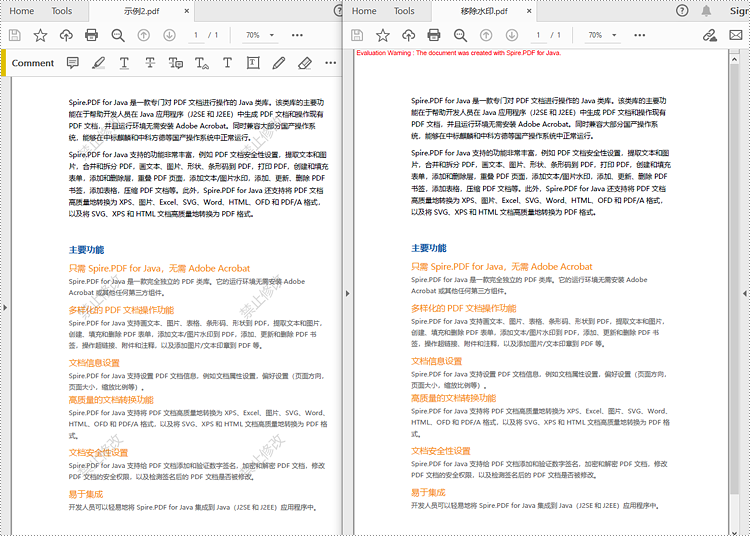
Task: Go to next page in right window
Action: 512,35
